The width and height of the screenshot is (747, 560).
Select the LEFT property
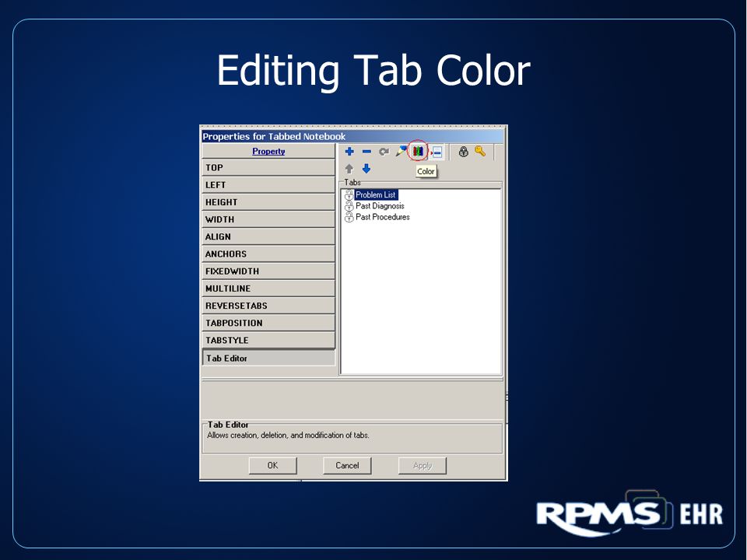268,185
